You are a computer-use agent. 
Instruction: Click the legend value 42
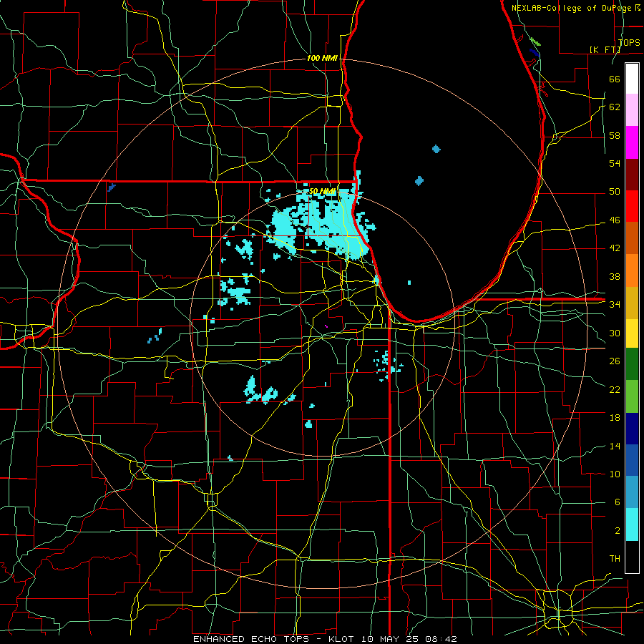click(x=615, y=248)
